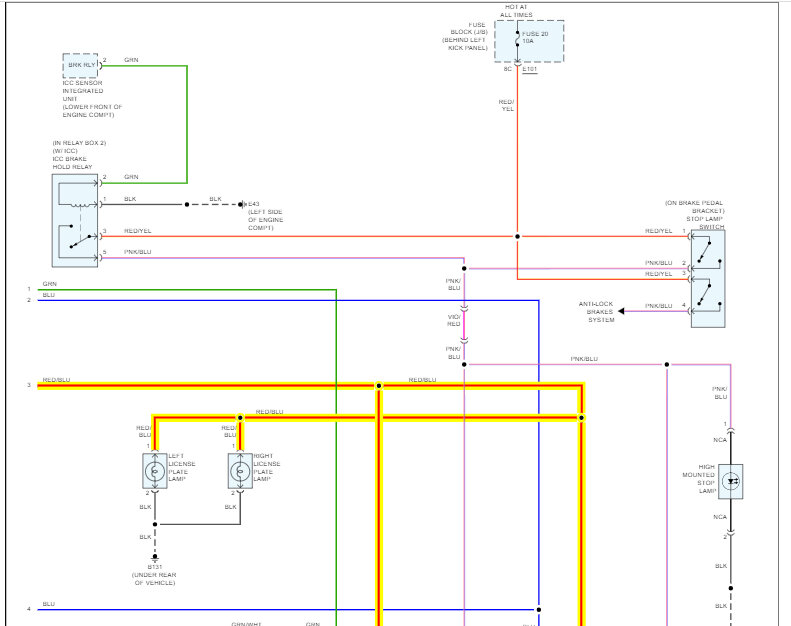Select the green GRN wire at terminal 1

click(187, 290)
